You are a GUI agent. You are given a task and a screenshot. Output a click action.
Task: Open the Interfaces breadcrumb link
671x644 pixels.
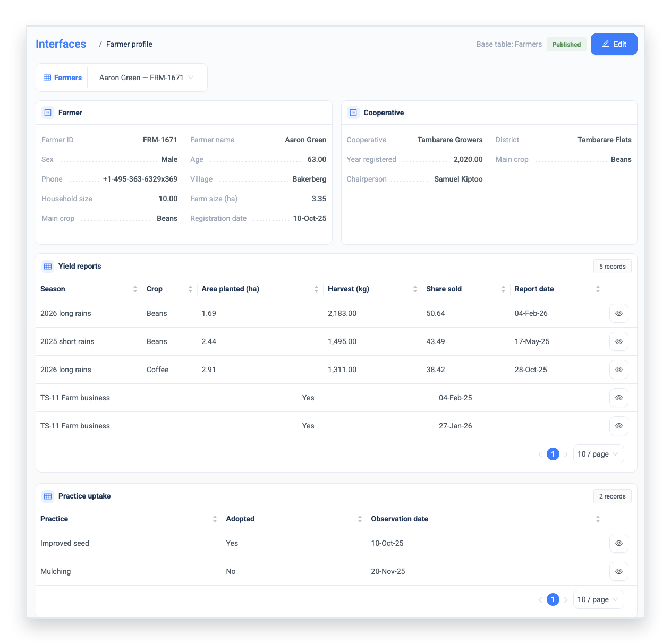point(61,44)
